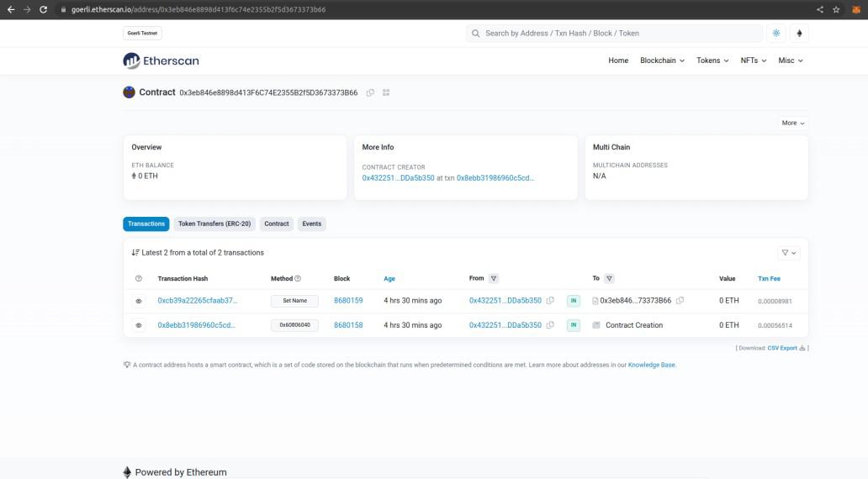Open the Events tab
The width and height of the screenshot is (868, 479).
(x=312, y=224)
